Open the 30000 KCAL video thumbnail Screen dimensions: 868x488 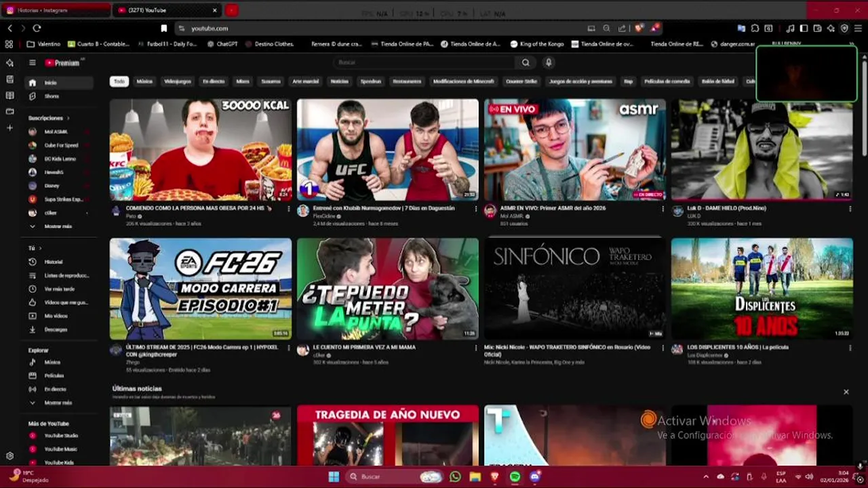(x=201, y=150)
